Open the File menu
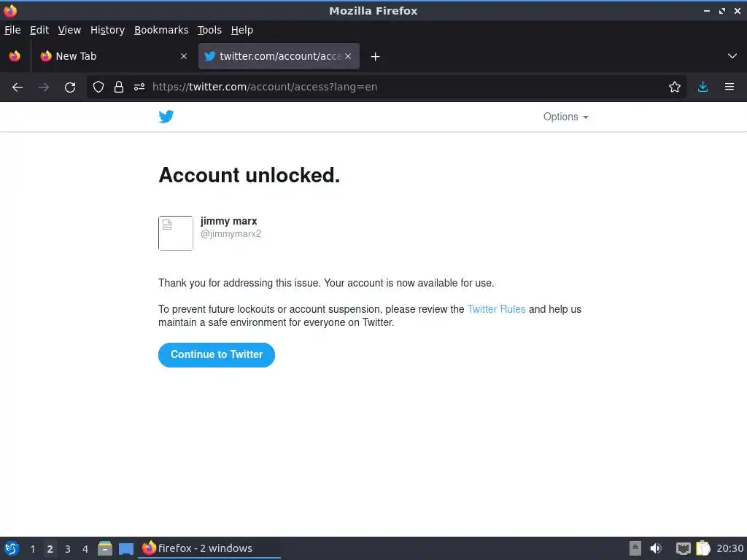747x560 pixels. 12,30
